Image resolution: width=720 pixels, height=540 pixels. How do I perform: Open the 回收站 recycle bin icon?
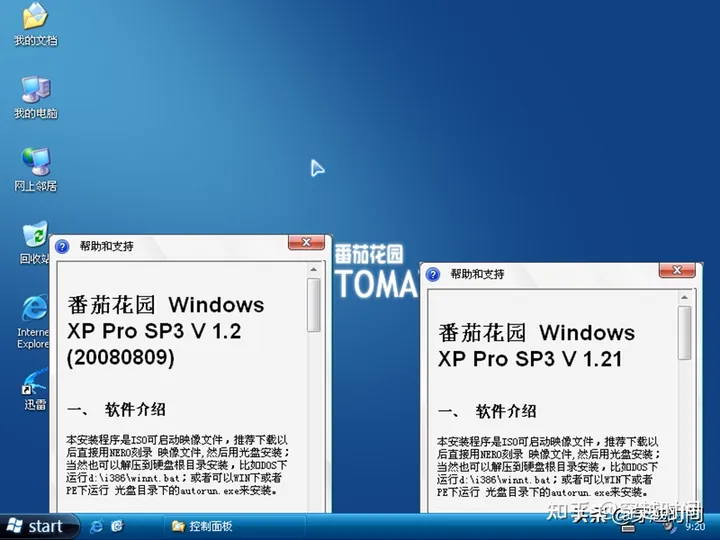35,242
